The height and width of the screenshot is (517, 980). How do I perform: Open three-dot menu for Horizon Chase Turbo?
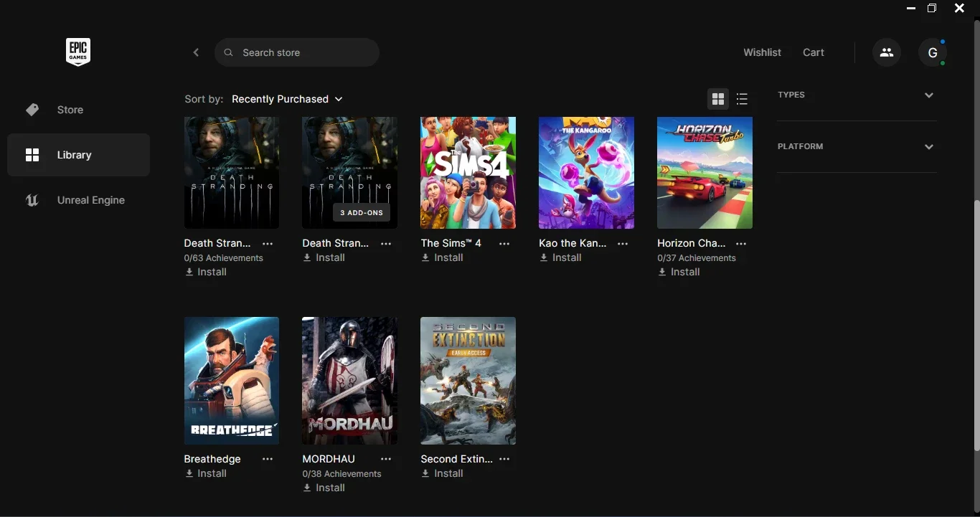coord(741,244)
